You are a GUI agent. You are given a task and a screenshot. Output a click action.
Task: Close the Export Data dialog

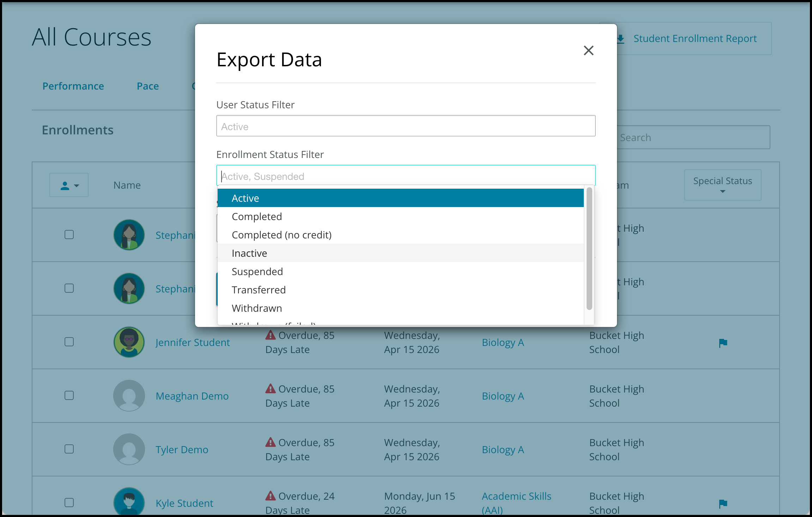pyautogui.click(x=588, y=50)
